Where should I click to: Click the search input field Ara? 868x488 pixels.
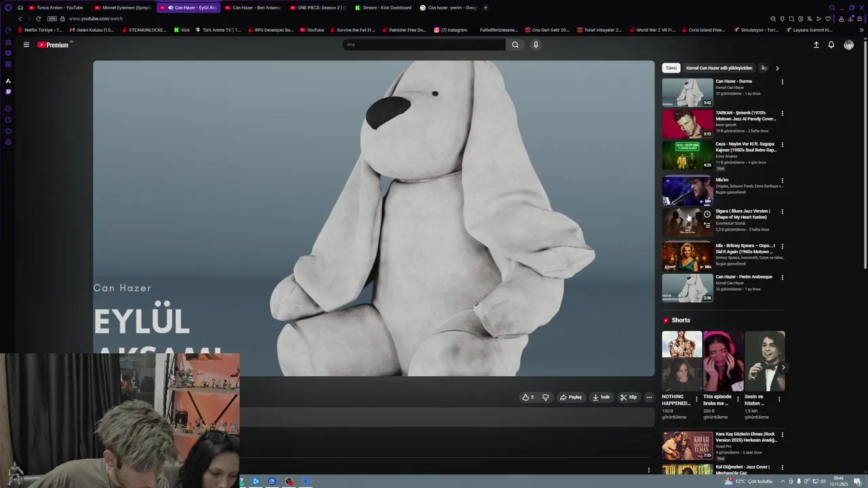point(424,45)
